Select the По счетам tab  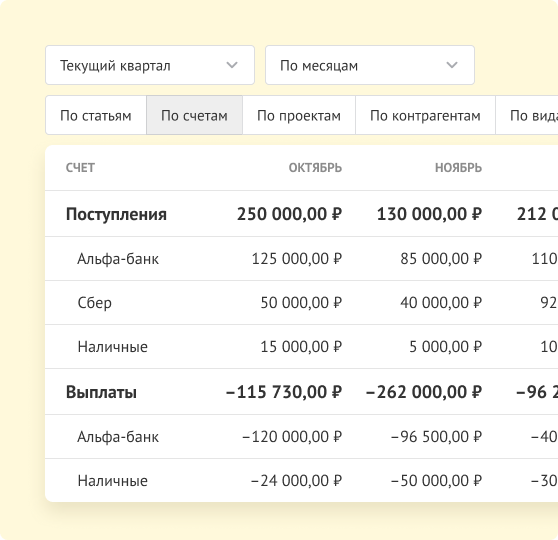194,115
